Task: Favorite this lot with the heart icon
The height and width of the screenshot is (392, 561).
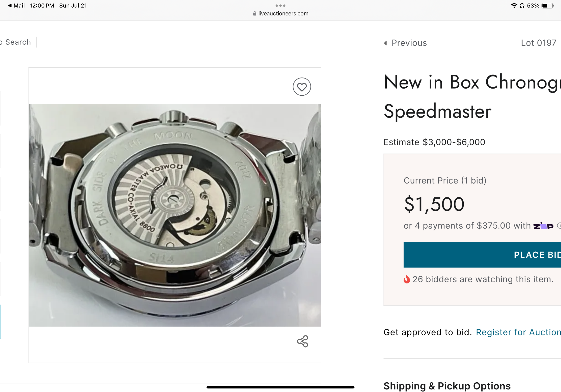Action: coord(302,87)
